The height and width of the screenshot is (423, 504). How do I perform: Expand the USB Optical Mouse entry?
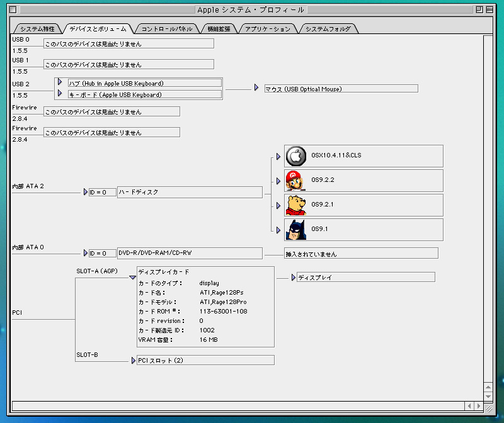(x=257, y=88)
